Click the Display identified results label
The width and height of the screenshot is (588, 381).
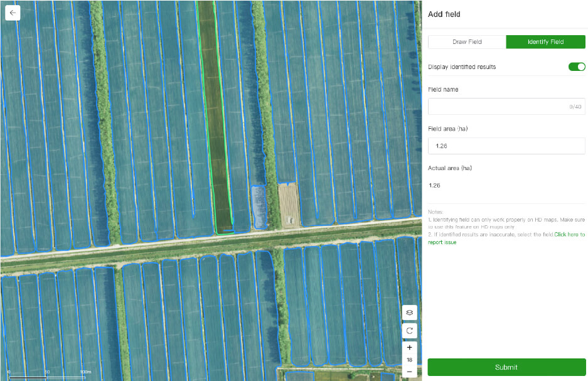462,67
